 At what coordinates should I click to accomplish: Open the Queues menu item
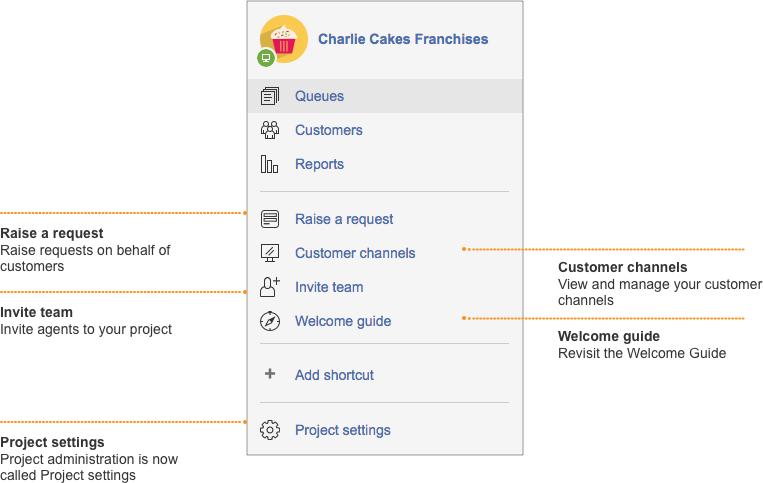click(319, 97)
